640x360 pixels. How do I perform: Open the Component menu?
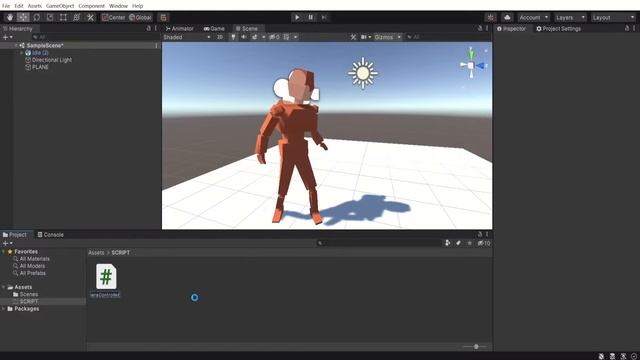pyautogui.click(x=91, y=6)
